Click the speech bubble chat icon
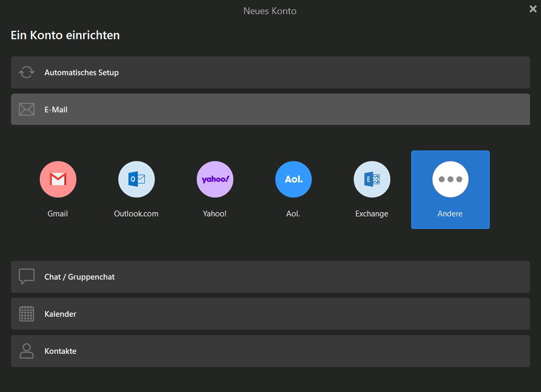 [27, 276]
